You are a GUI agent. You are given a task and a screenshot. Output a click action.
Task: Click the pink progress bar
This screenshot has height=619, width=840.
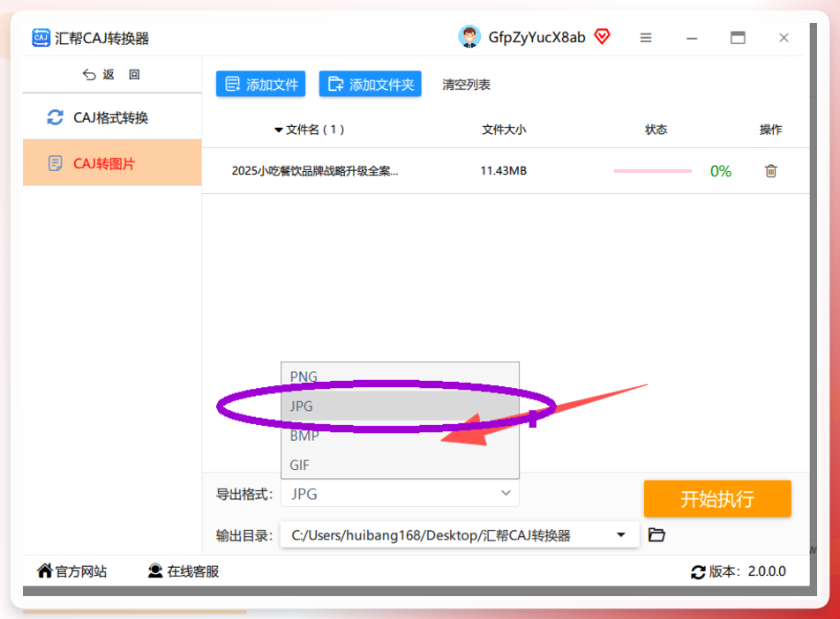tap(653, 171)
